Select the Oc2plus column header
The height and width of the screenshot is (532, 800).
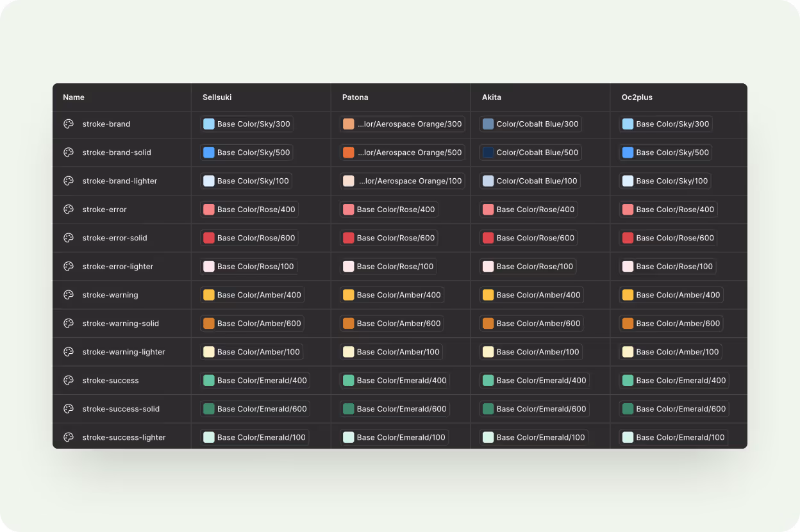click(637, 97)
